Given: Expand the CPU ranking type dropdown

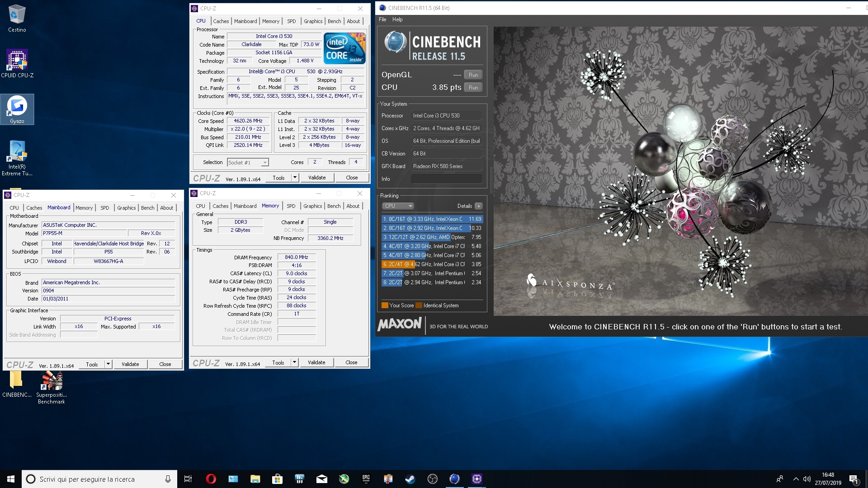Looking at the screenshot, I should coord(398,206).
